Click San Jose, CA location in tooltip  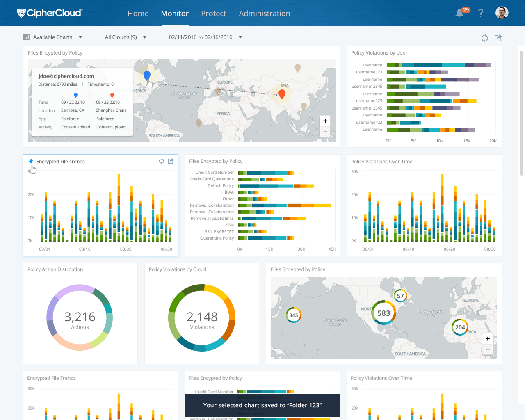pos(73,110)
